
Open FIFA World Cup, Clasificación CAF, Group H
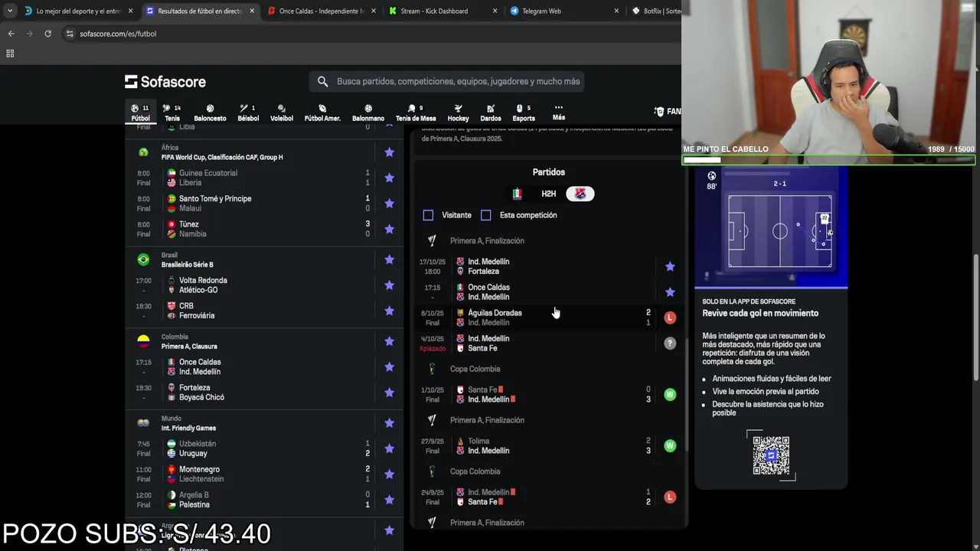(x=222, y=157)
